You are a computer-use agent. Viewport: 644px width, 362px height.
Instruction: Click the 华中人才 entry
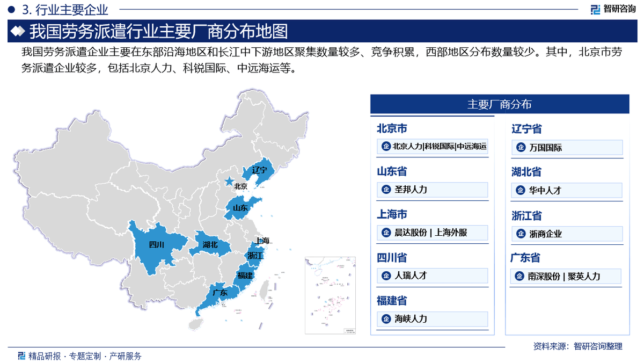point(567,190)
